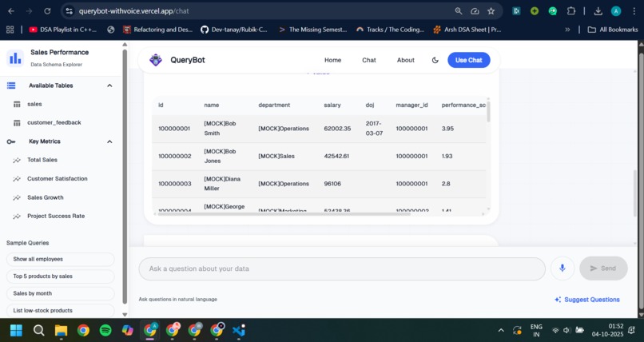Select the Top 5 products by sales query

click(61, 276)
